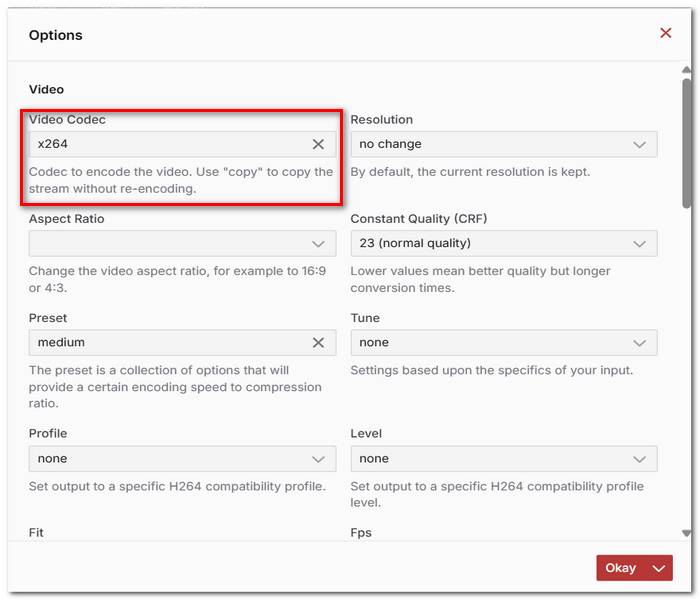
Task: Click the Tune description 'Settings based upon the specifics'
Action: click(x=492, y=370)
